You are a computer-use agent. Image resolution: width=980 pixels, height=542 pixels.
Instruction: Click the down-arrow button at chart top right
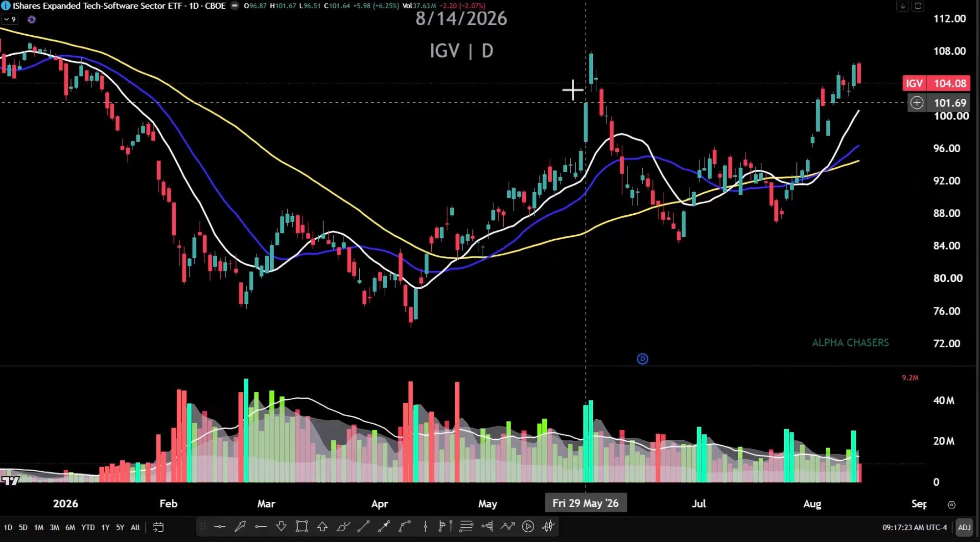[903, 6]
